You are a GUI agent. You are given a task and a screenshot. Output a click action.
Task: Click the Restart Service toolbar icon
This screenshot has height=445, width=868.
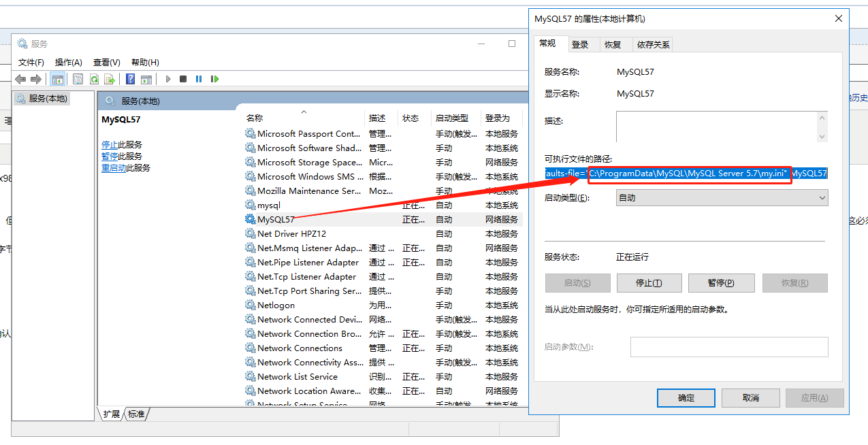click(214, 79)
